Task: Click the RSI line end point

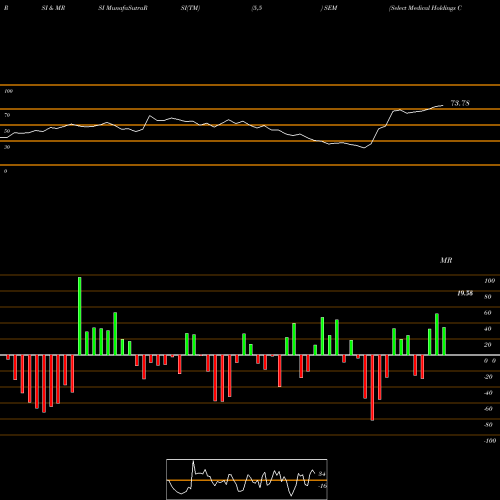Action: (x=443, y=105)
